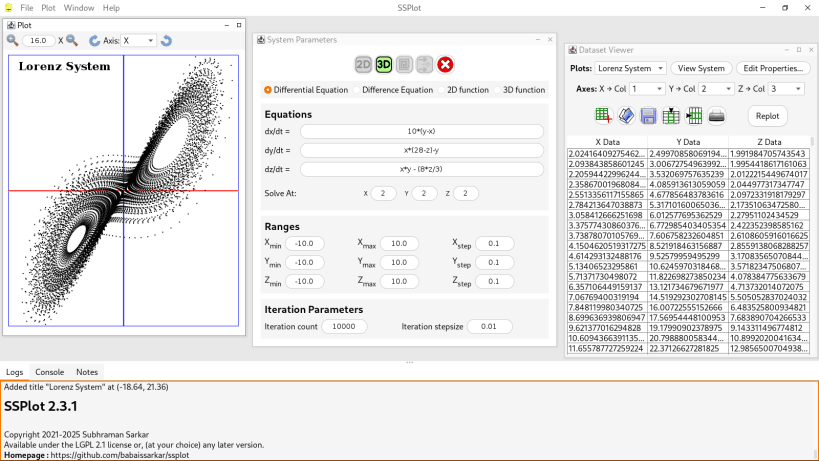Click the Y Data column header

(x=688, y=142)
